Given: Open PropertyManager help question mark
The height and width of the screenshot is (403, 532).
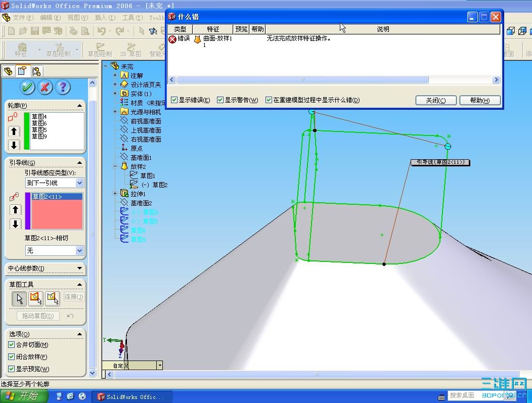Looking at the screenshot, I should pyautogui.click(x=62, y=87).
